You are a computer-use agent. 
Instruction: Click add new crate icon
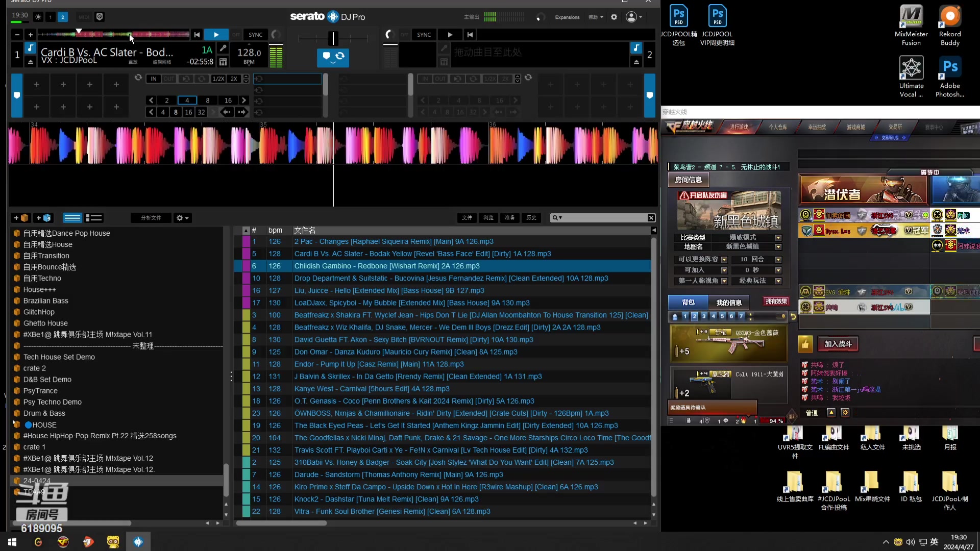21,218
